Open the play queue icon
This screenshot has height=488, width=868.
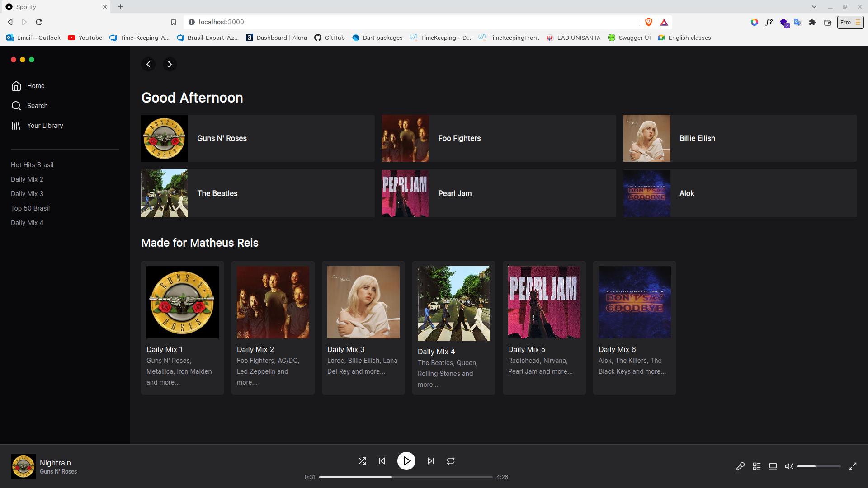pyautogui.click(x=757, y=466)
